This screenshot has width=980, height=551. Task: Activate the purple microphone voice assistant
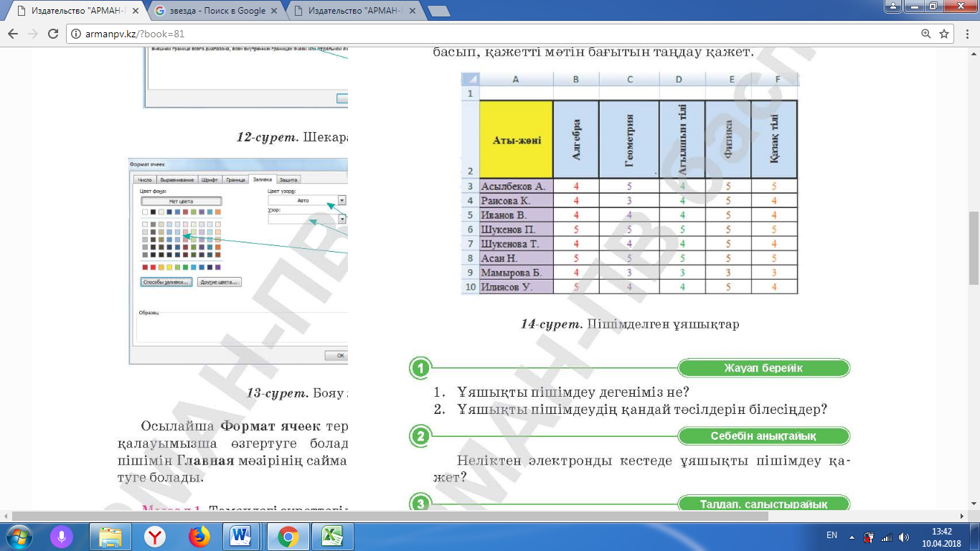click(62, 537)
